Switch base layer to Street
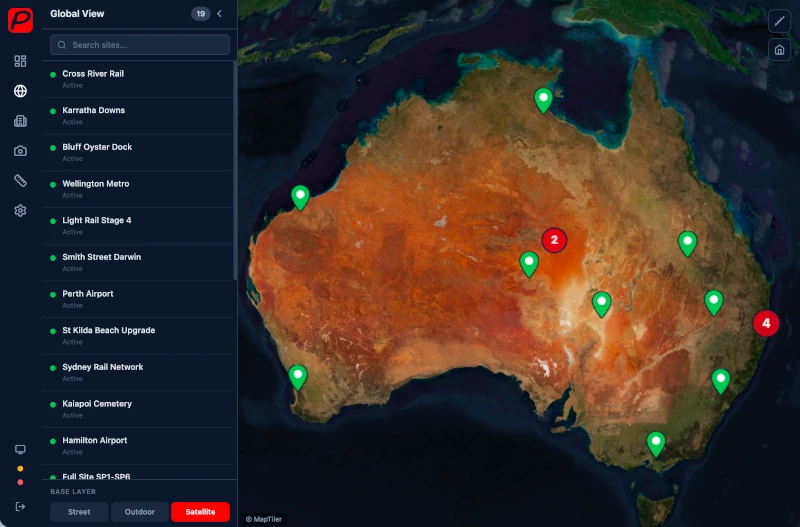 (79, 512)
